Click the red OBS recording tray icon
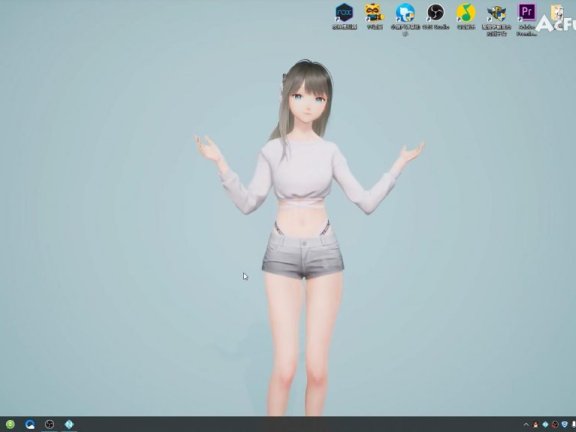This screenshot has width=576, height=432. coord(555,425)
